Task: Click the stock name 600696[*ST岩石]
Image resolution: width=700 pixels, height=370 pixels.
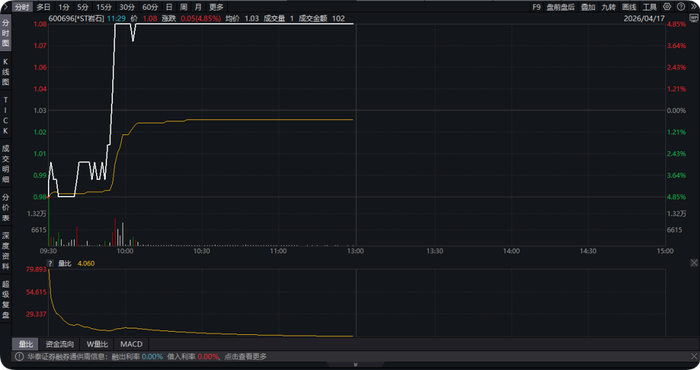Action: (x=76, y=18)
